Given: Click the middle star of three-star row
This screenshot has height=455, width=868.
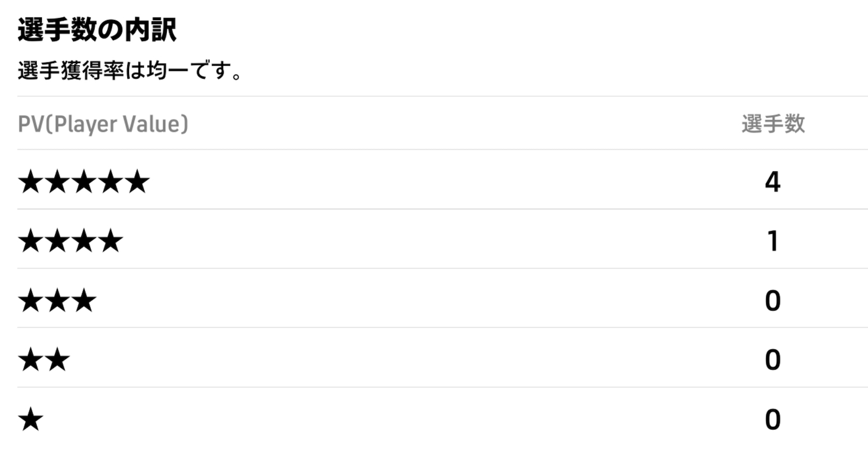Looking at the screenshot, I should (x=57, y=301).
